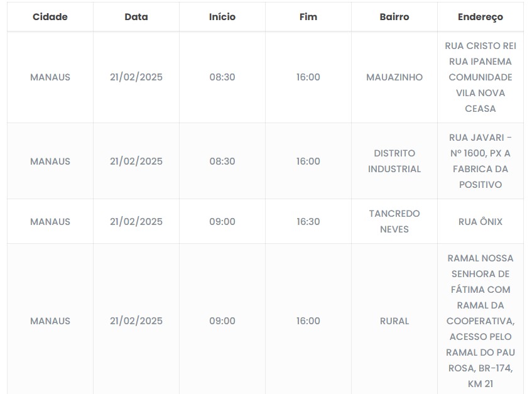Click the RURAL bairro cell
The height and width of the screenshot is (394, 532).
tap(394, 321)
